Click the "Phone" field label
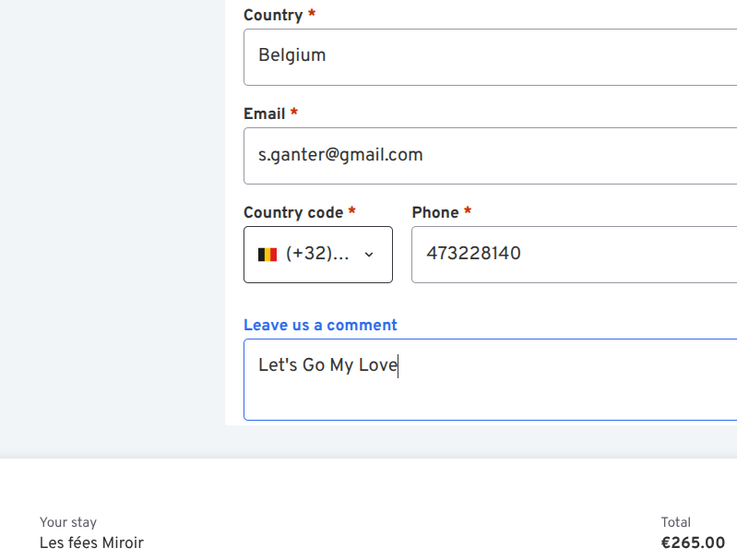This screenshot has height=560, width=737. pyautogui.click(x=435, y=212)
